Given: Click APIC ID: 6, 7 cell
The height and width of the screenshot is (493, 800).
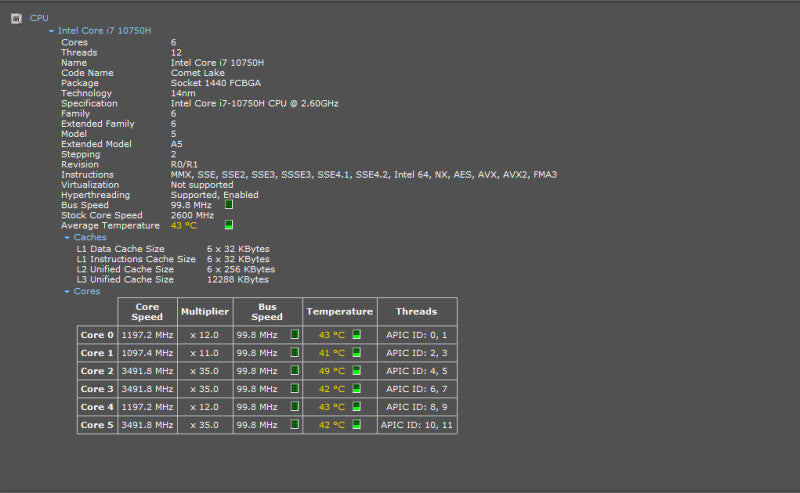Looking at the screenshot, I should [416, 389].
